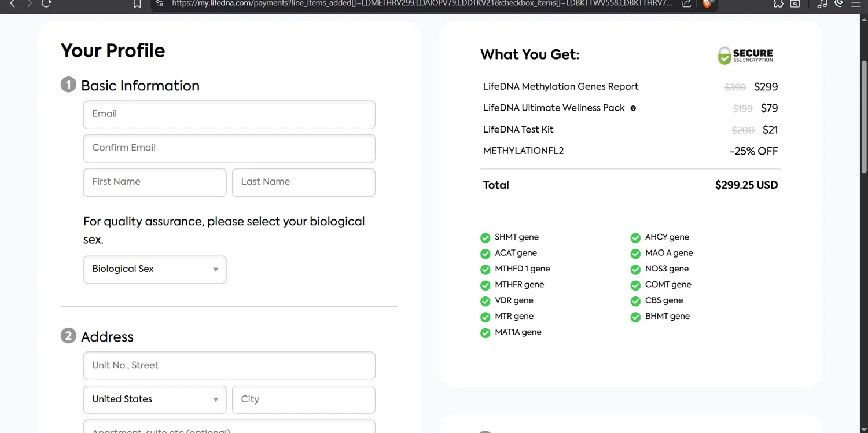
Task: Open the United States country dropdown
Action: coord(155,400)
